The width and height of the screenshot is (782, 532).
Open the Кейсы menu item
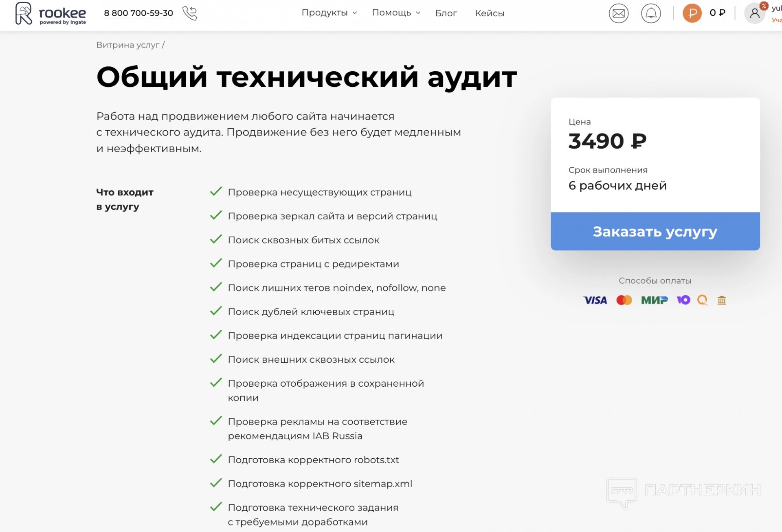[x=490, y=13]
